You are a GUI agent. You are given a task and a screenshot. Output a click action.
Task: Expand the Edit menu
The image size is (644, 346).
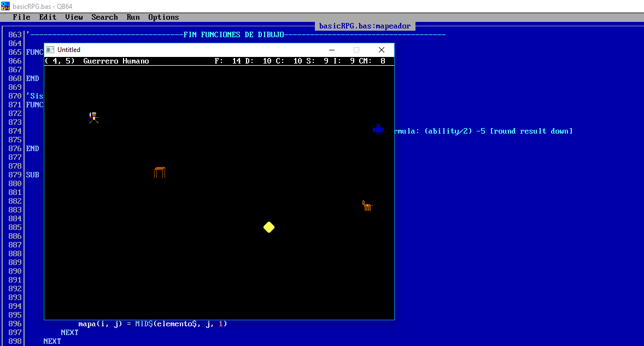point(48,17)
